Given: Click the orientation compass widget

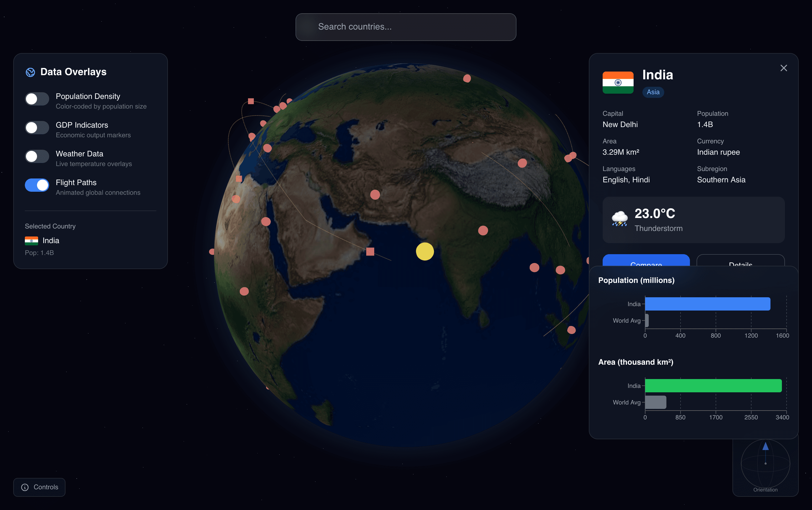Looking at the screenshot, I should point(766,464).
